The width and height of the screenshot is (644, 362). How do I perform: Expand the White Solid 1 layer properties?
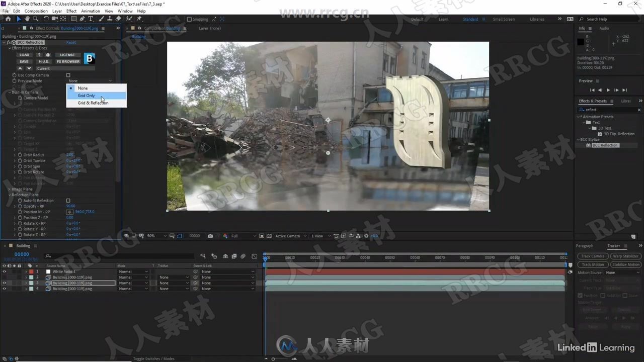(26, 271)
